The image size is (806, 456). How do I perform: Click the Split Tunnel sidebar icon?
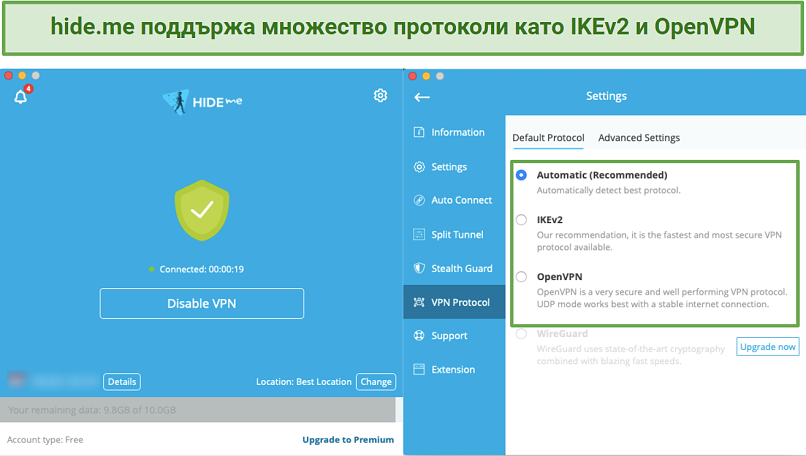tap(419, 234)
